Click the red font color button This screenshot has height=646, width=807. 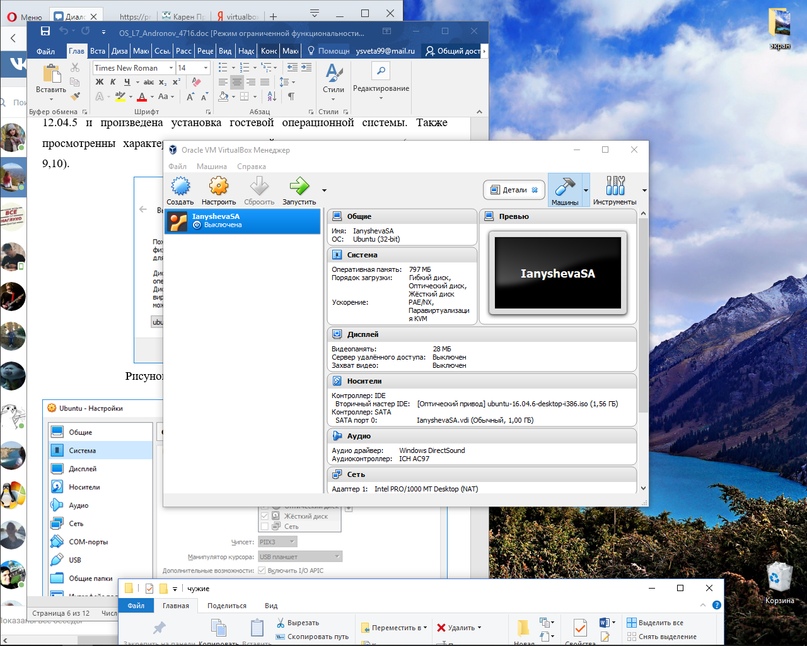click(x=143, y=97)
